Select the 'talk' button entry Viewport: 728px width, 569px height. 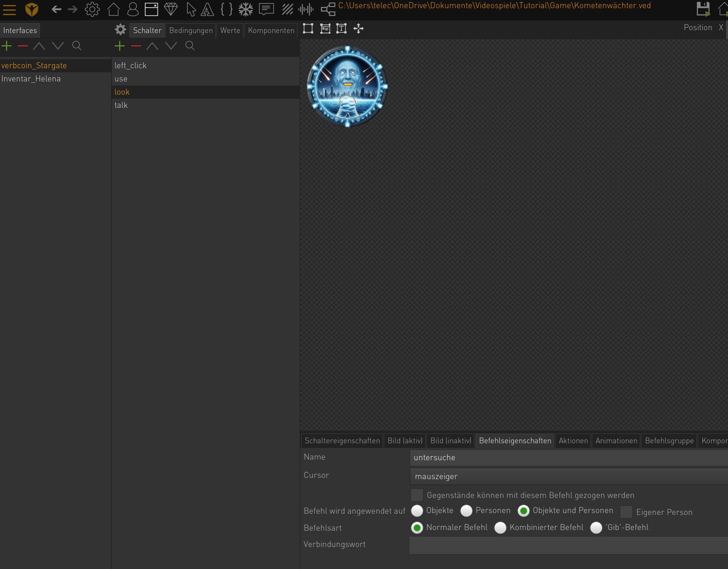(x=121, y=105)
